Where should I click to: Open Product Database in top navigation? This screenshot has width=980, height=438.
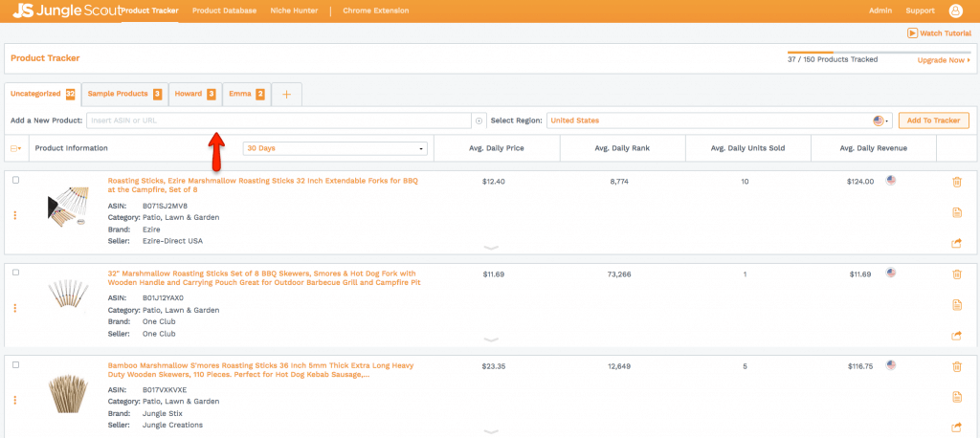tap(224, 11)
